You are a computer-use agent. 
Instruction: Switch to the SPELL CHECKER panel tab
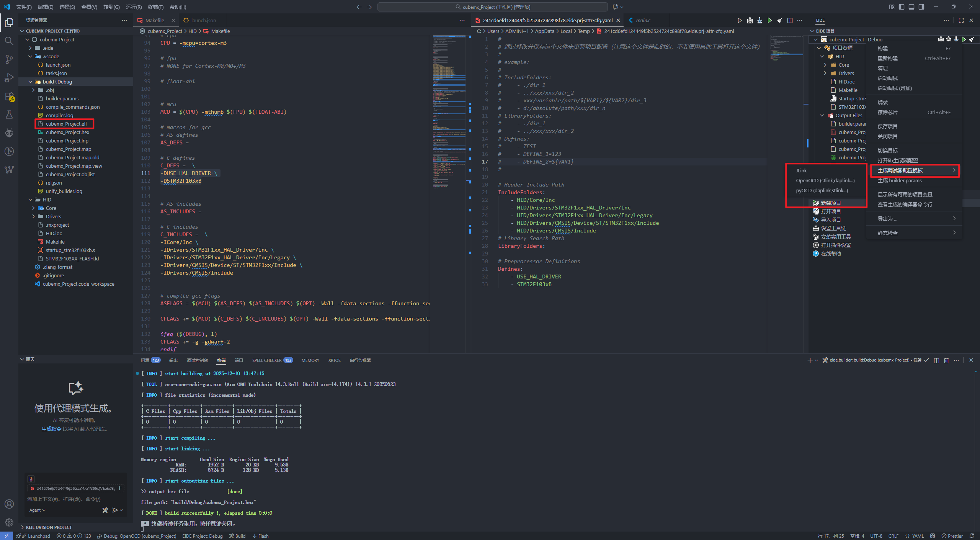pos(267,360)
